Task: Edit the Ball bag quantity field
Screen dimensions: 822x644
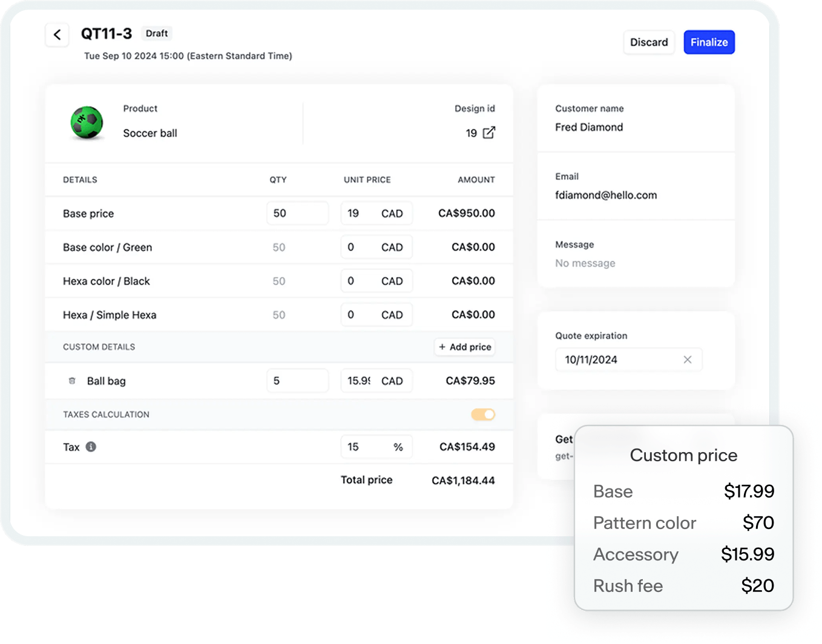Action: [x=297, y=381]
